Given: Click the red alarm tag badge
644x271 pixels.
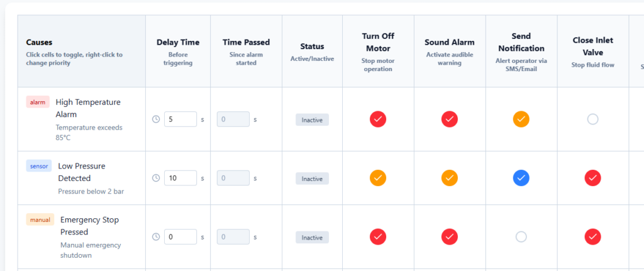Looking at the screenshot, I should tap(38, 102).
